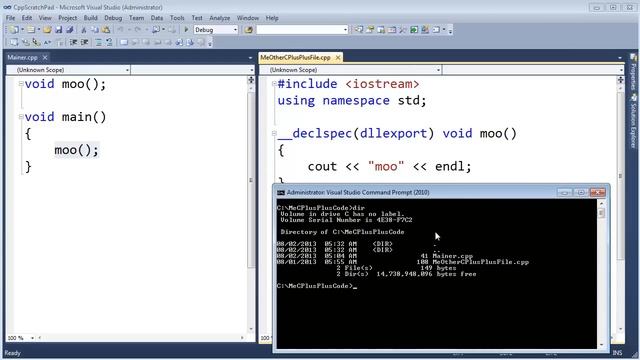
Task: Click the Increase Indent icon
Action: (84, 42)
